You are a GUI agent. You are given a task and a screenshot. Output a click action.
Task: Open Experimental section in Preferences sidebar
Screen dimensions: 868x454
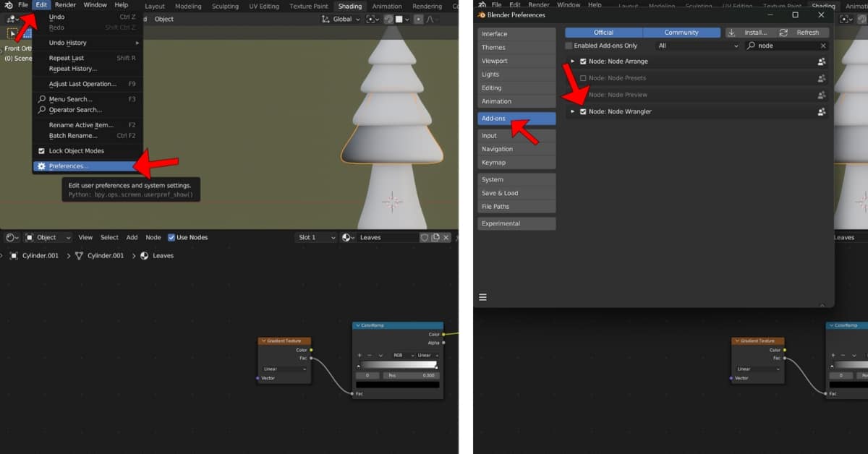point(516,224)
